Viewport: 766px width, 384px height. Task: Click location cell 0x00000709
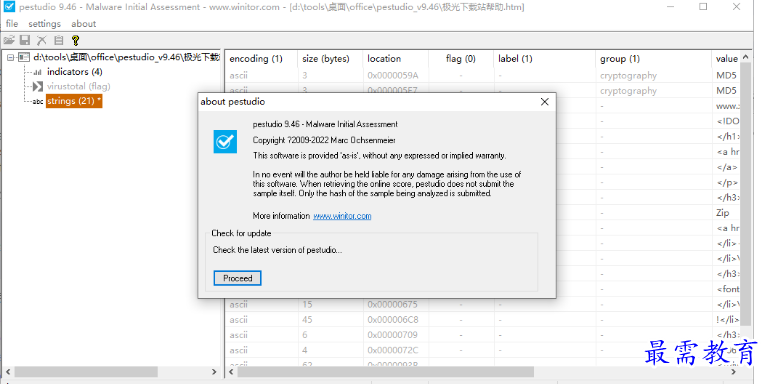(393, 335)
